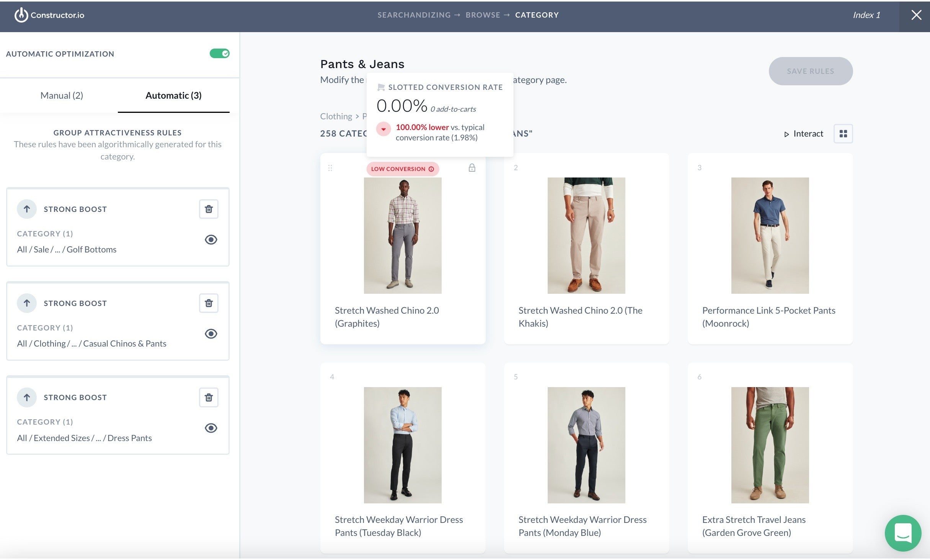Viewport: 930px width, 560px height.
Task: Delete the Casual Chinos & Pants boost rule
Action: point(209,303)
